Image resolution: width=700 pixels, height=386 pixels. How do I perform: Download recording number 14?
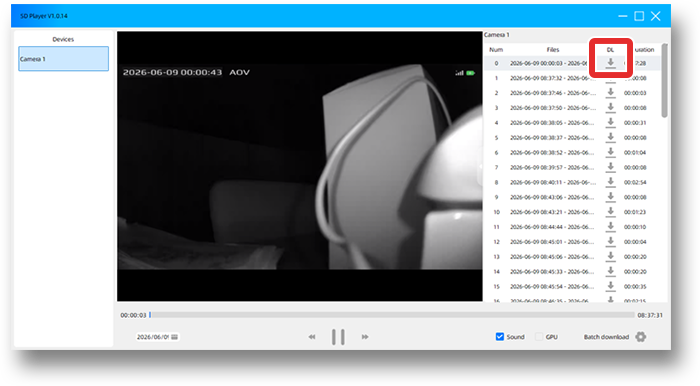tap(610, 271)
